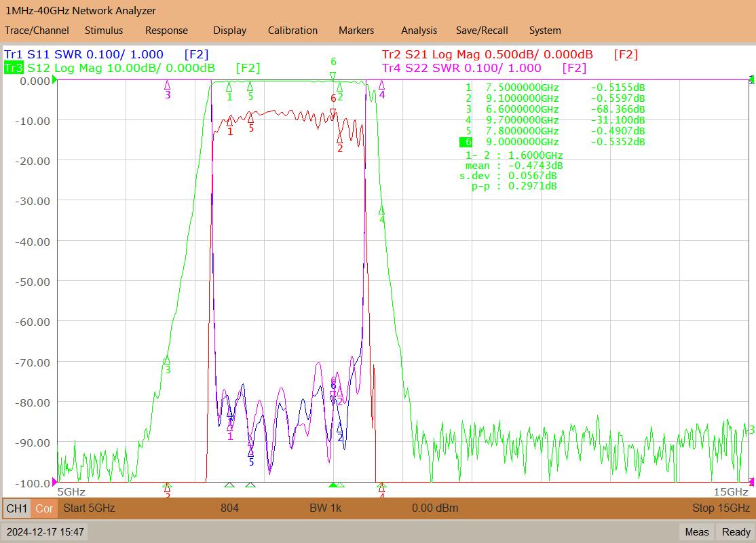Viewport: 756px width, 543px height.
Task: Select marker 2 row 9.1000000GHz
Action: (555, 98)
